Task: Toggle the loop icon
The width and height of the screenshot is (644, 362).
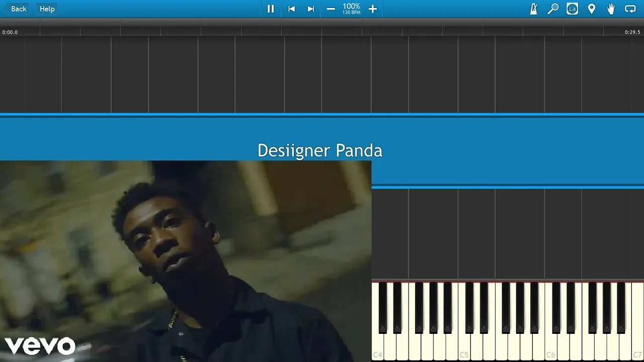Action: (630, 9)
